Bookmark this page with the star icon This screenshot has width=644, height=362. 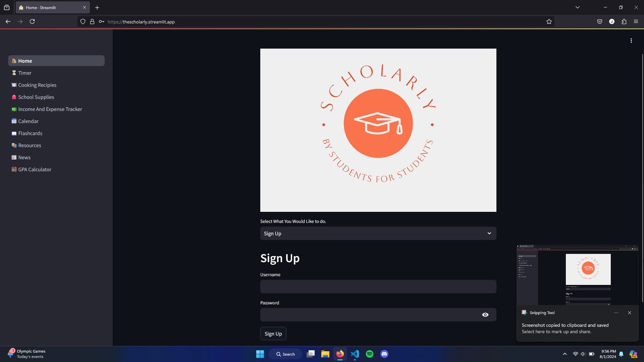coord(549,22)
